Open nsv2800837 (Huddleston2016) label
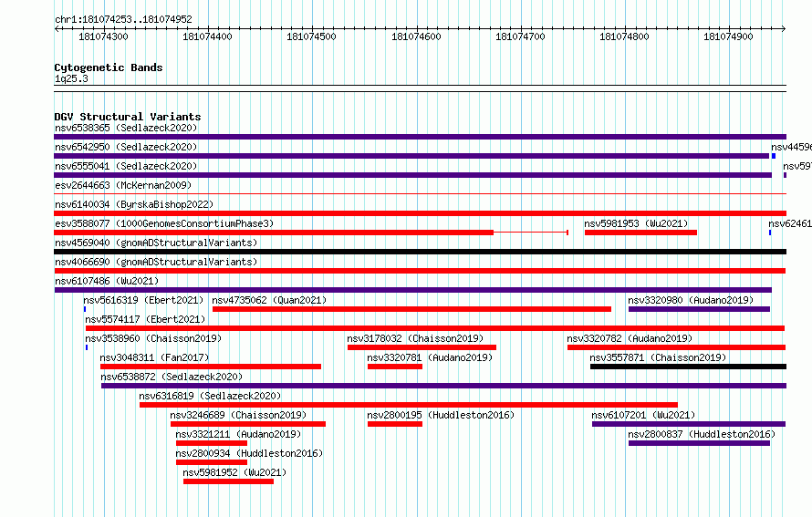Viewport: 812px width, 517px height. coord(702,434)
